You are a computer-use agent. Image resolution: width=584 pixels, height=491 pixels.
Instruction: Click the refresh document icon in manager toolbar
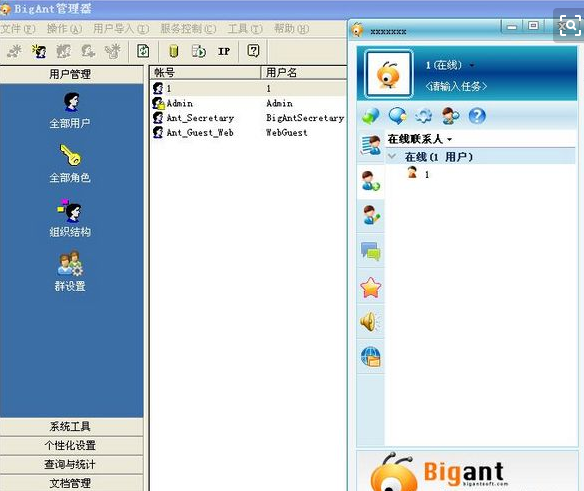coord(143,51)
